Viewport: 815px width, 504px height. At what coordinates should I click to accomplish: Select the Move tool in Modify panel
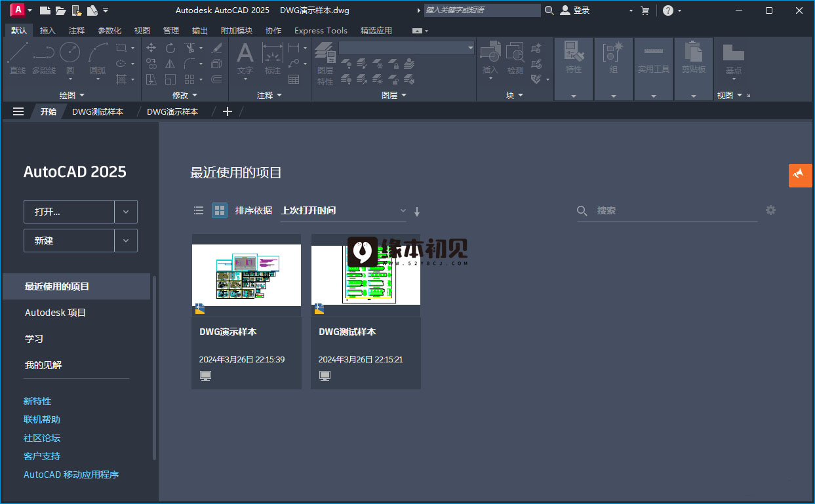pyautogui.click(x=151, y=48)
